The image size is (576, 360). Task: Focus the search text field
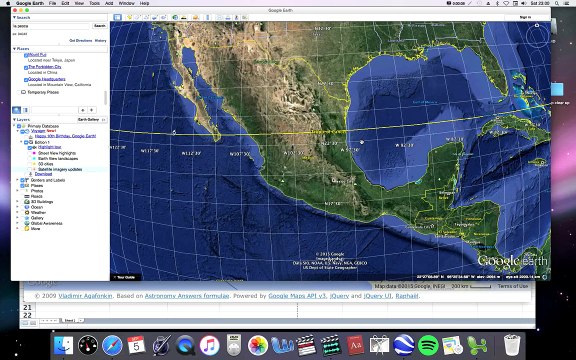[x=51, y=26]
